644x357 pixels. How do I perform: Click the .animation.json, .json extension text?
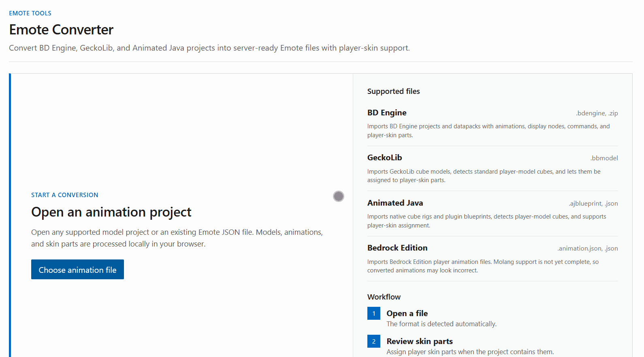point(588,249)
